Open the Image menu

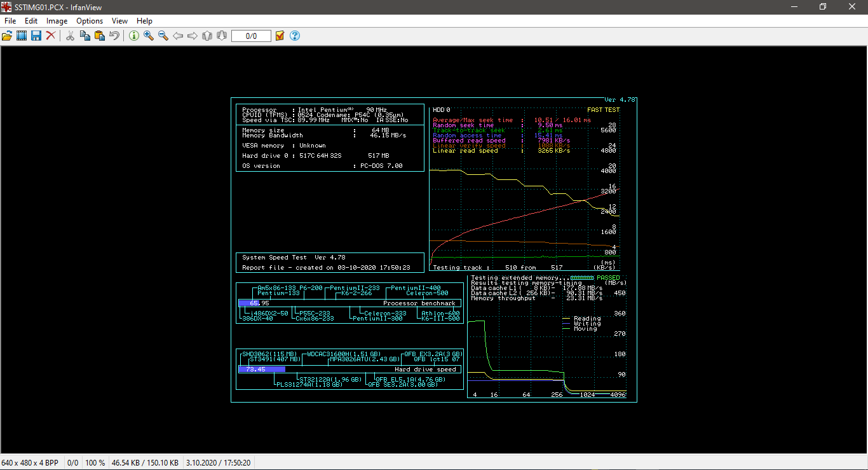coord(57,21)
